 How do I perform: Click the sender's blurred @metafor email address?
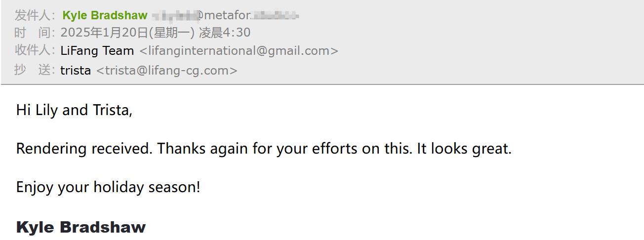[x=225, y=15]
